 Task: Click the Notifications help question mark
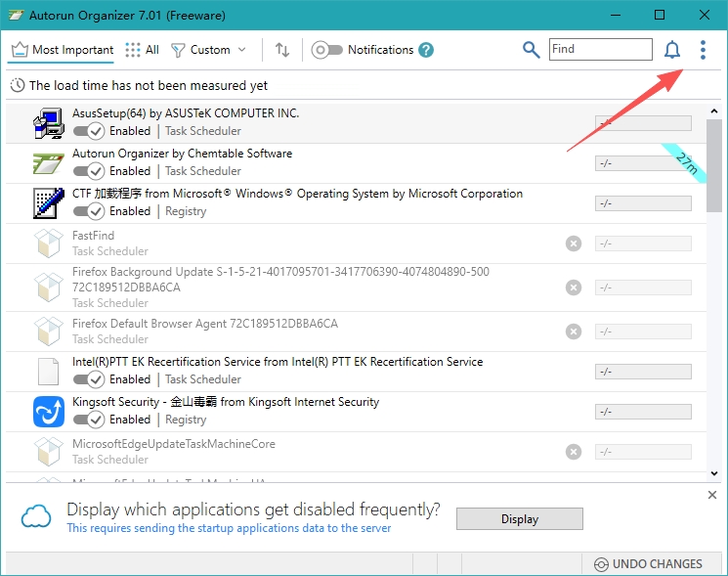pos(426,50)
